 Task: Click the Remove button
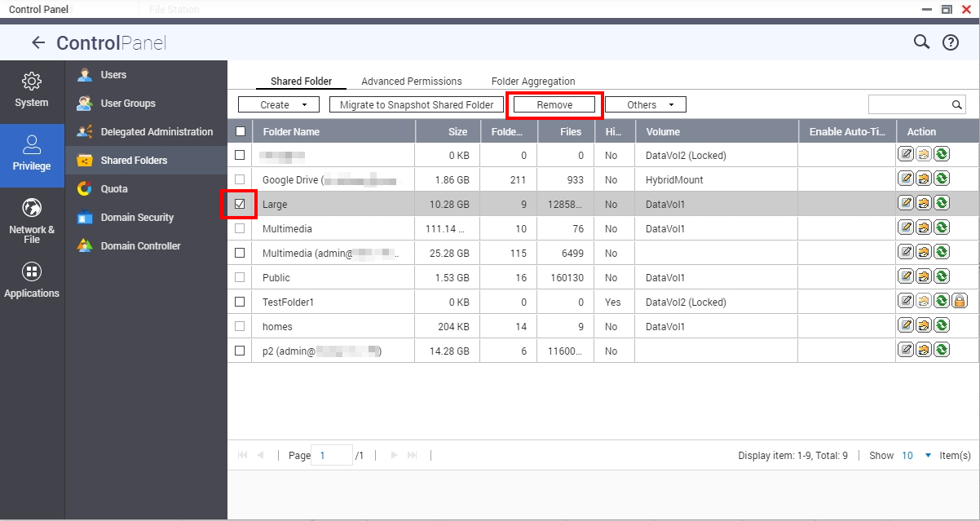coord(554,104)
